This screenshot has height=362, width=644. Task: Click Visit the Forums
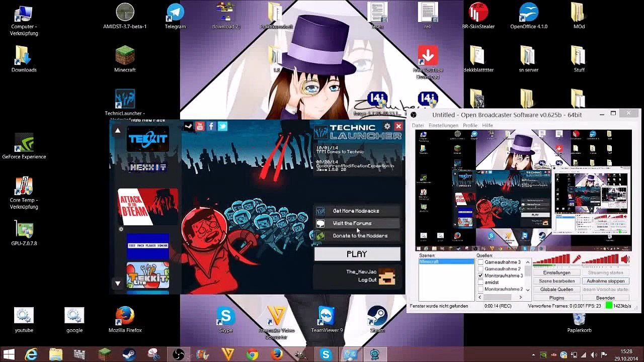click(x=357, y=223)
